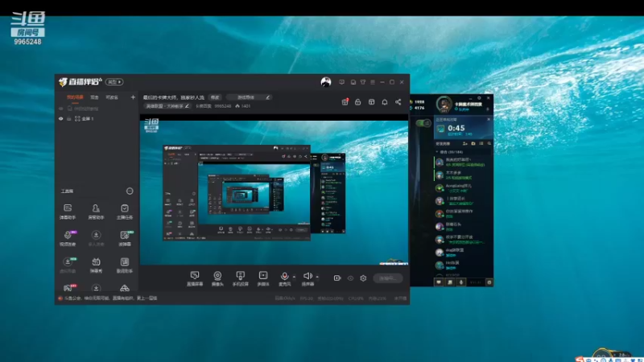Click summoner profile avatar in game client header

coord(444,105)
